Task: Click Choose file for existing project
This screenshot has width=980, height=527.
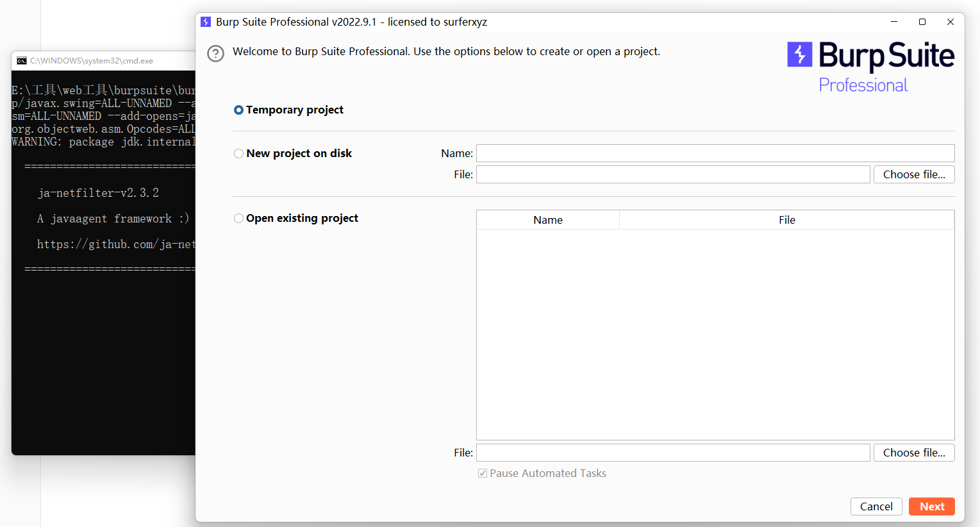Action: (x=914, y=453)
